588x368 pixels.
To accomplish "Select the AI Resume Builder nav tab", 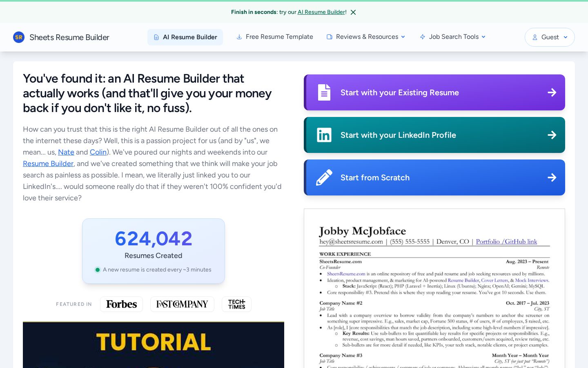I will 185,37.
